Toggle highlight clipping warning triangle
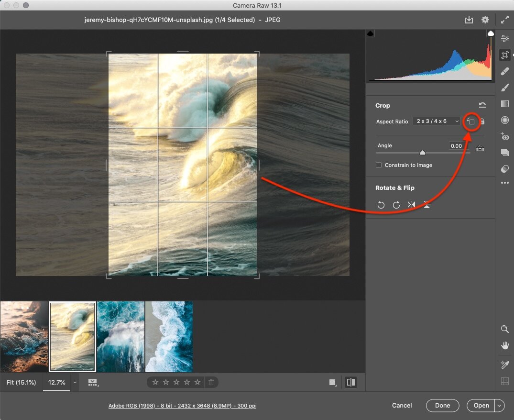Image resolution: width=514 pixels, height=420 pixels. pyautogui.click(x=491, y=33)
